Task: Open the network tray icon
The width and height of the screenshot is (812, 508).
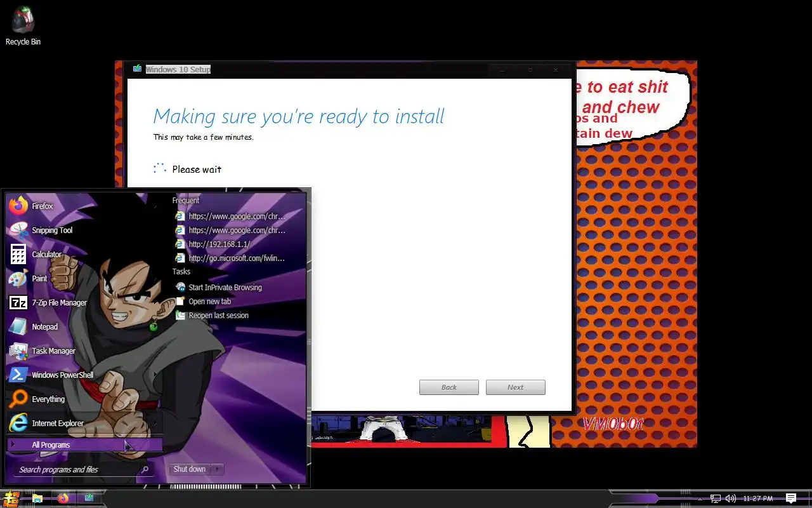Action: pyautogui.click(x=716, y=498)
